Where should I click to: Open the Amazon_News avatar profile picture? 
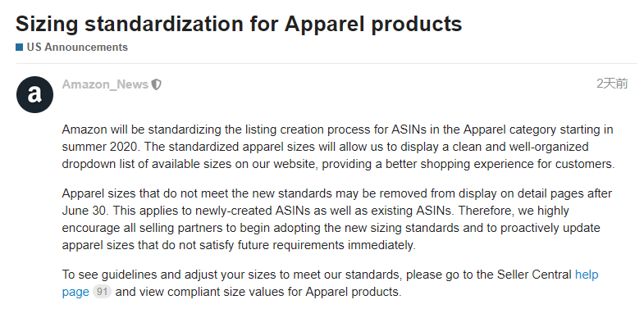pos(34,94)
